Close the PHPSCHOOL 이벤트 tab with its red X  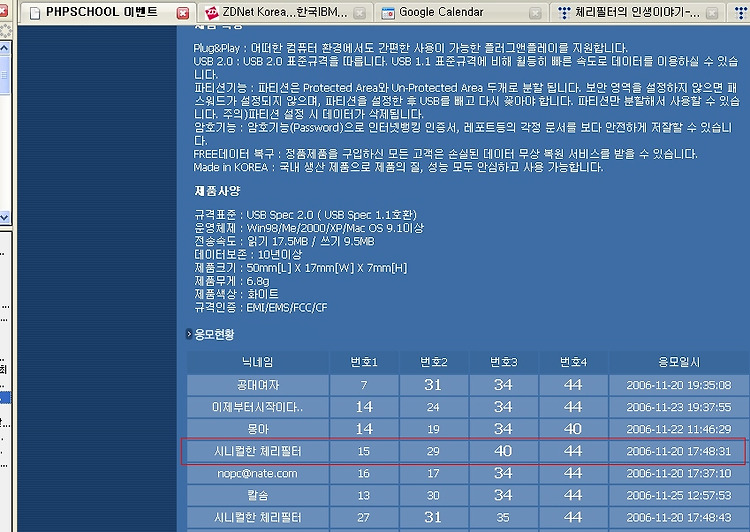point(183,13)
